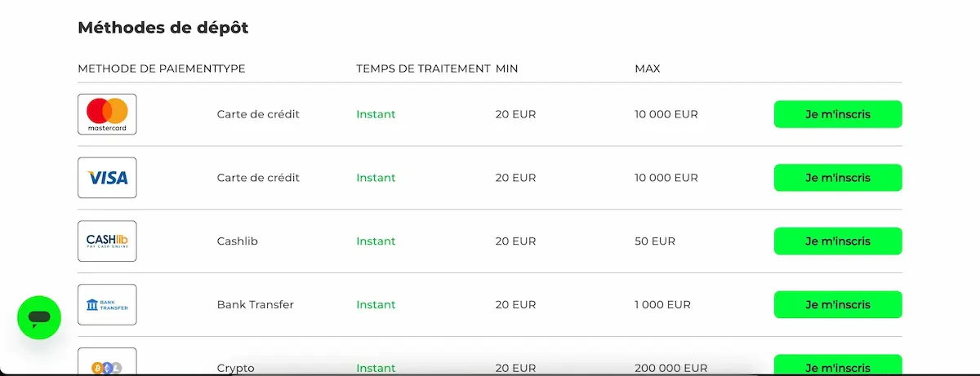The image size is (980, 376).
Task: Click the Temps de traitement column header
Action: point(423,69)
